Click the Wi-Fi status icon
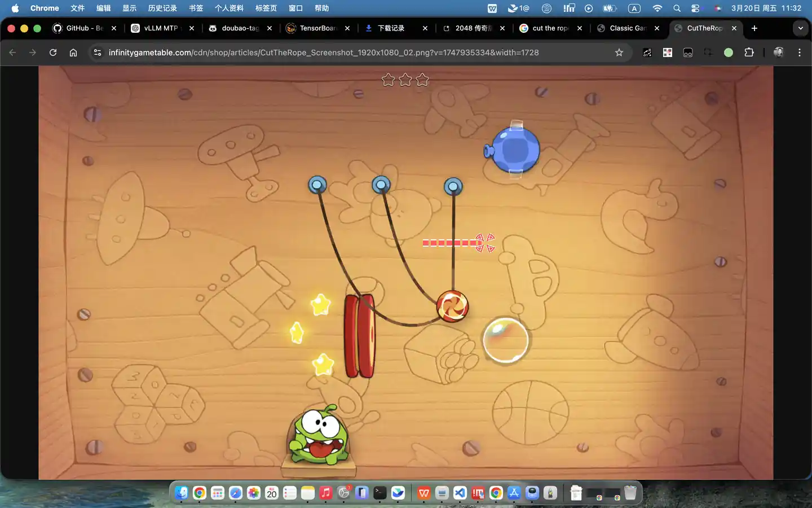This screenshot has height=508, width=812. pyautogui.click(x=657, y=8)
